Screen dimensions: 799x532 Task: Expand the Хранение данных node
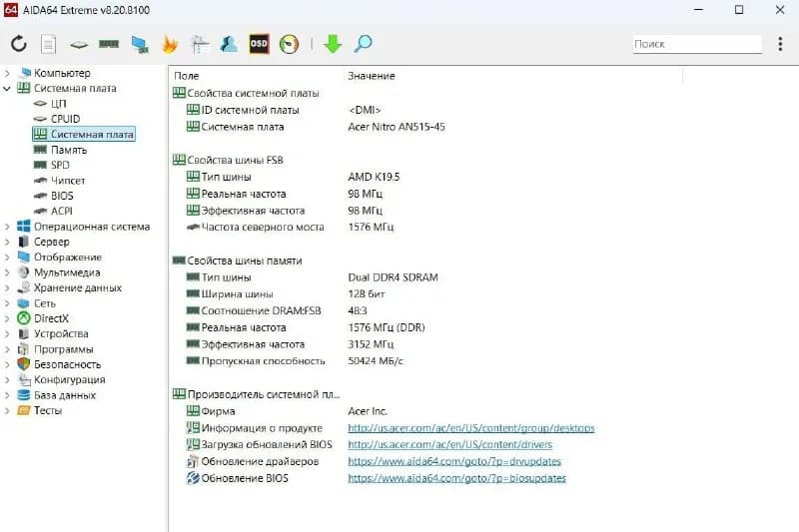[x=7, y=288]
